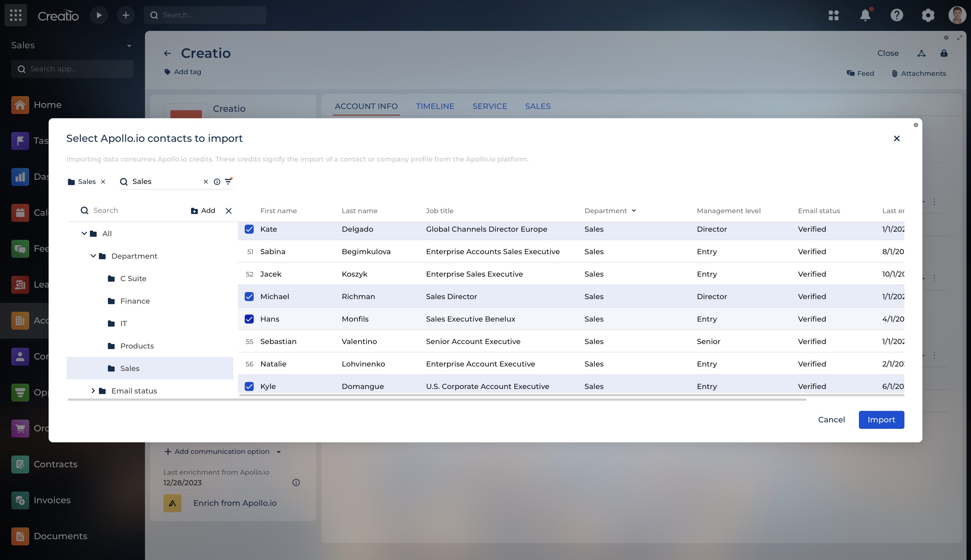Click the Import button
Image resolution: width=971 pixels, height=560 pixels.
pos(881,420)
